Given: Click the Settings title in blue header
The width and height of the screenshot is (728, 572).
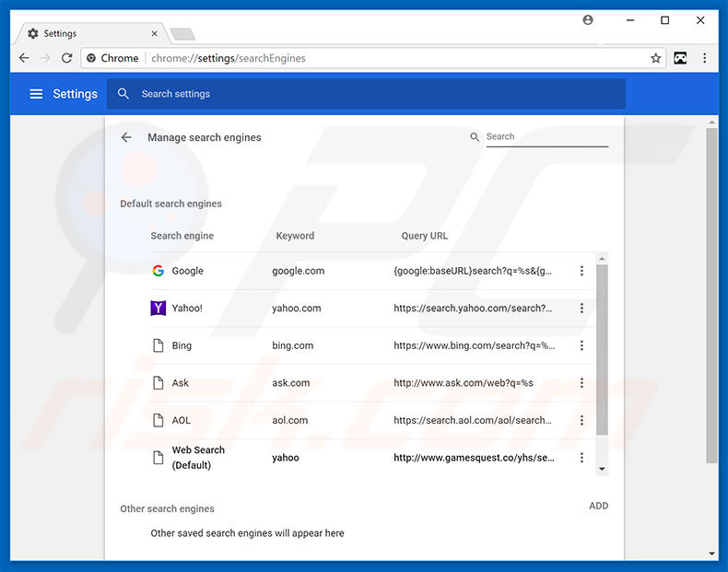Looking at the screenshot, I should pyautogui.click(x=76, y=94).
